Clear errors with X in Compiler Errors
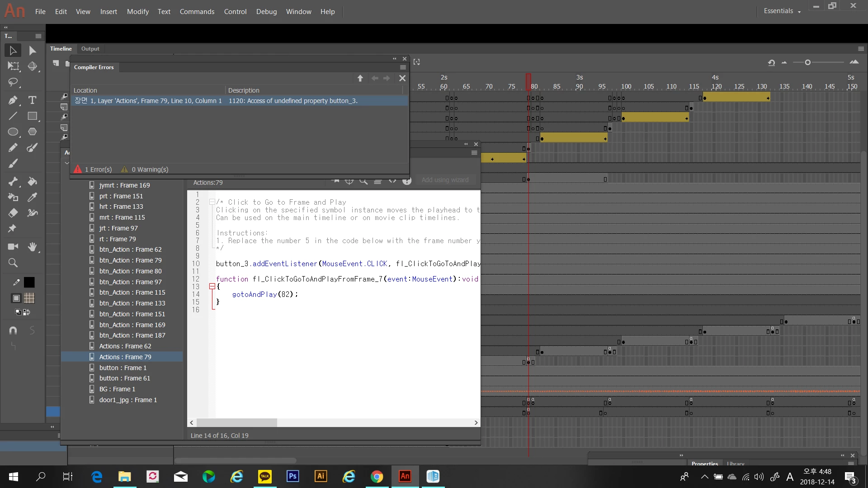The height and width of the screenshot is (488, 868). point(402,78)
